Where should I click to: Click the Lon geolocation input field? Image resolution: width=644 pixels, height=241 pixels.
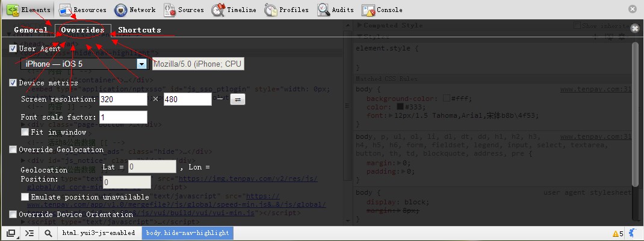coord(127,182)
